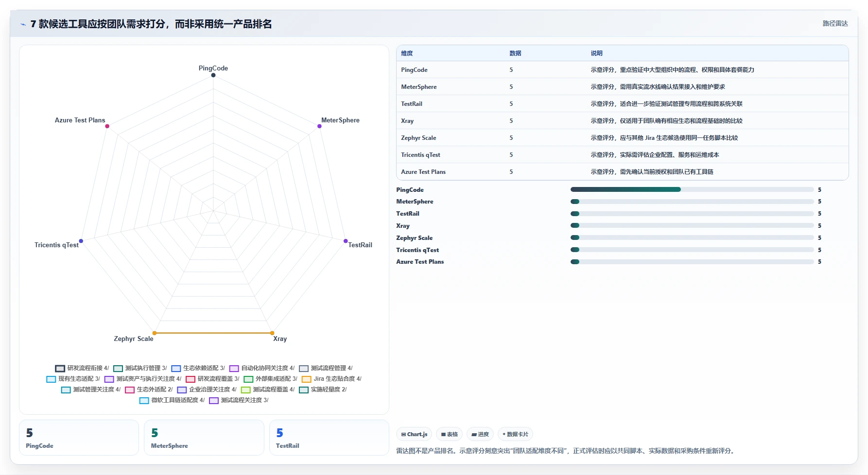
Task: Toggle the 测试管理关注度 legend series
Action: pyautogui.click(x=90, y=390)
